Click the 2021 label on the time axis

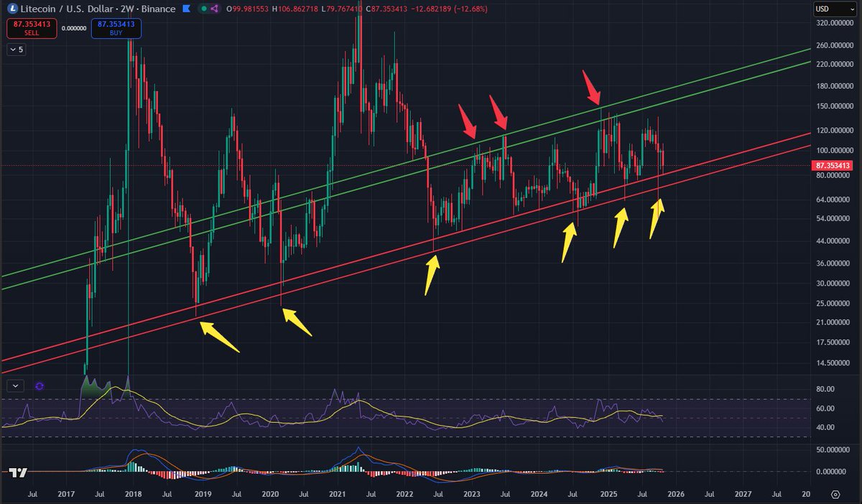pos(337,495)
